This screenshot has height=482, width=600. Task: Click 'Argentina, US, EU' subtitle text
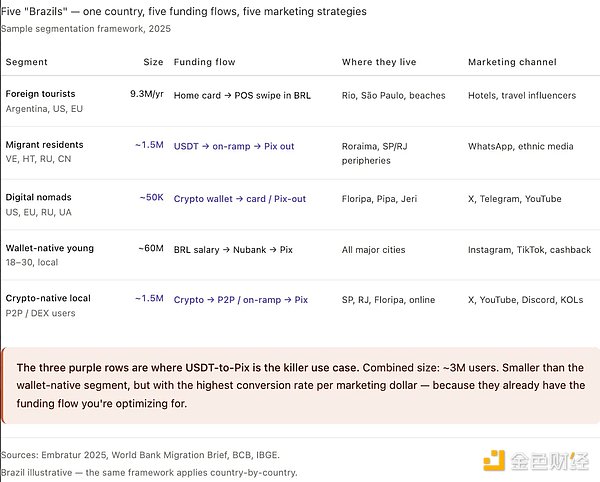pyautogui.click(x=44, y=109)
